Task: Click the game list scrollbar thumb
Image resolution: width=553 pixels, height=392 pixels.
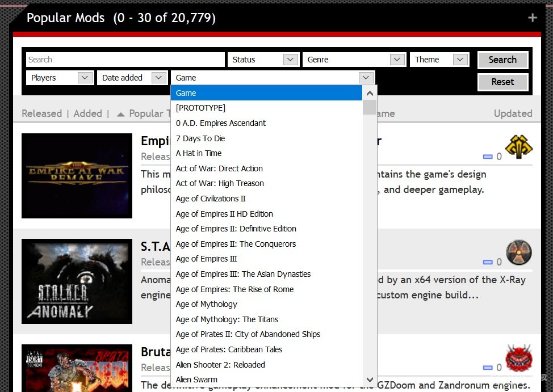Action: point(370,108)
